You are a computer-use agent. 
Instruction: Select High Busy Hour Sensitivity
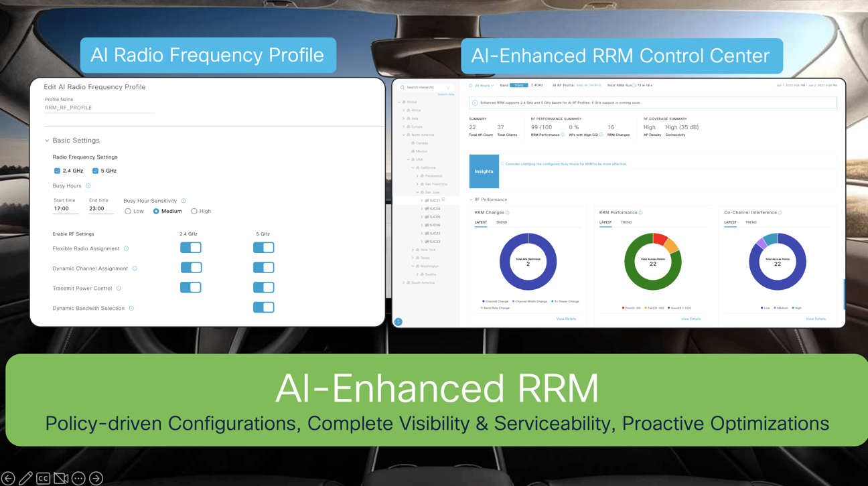coord(194,211)
